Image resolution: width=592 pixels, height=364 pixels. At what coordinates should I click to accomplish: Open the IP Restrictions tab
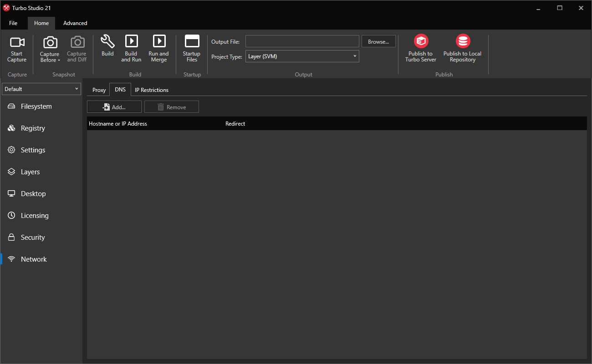click(152, 90)
